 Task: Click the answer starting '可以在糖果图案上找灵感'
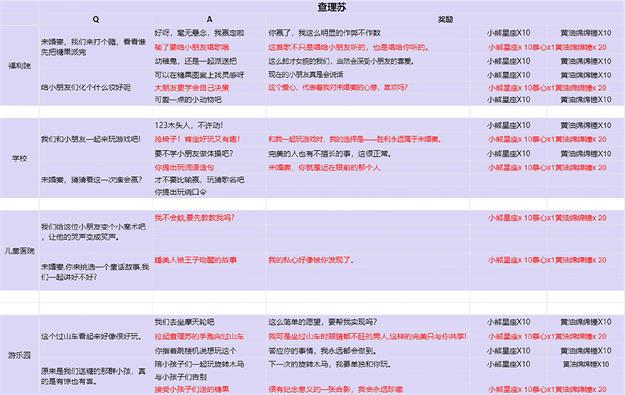coord(199,75)
